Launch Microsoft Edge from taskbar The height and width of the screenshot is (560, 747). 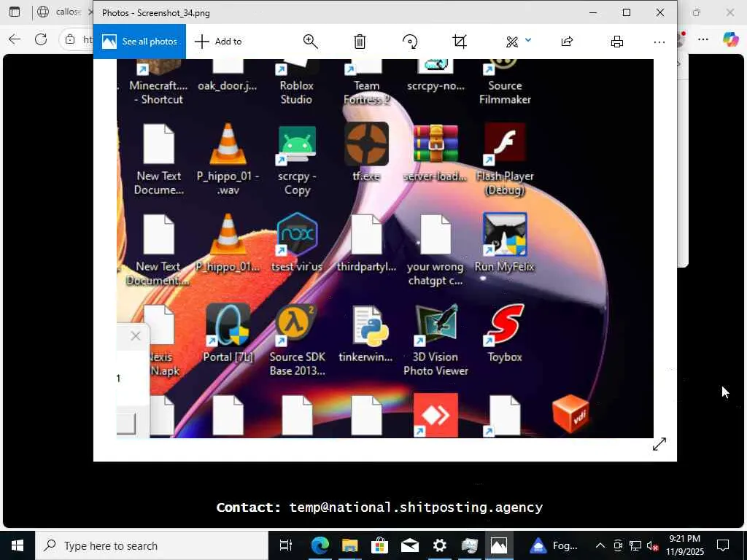point(320,545)
